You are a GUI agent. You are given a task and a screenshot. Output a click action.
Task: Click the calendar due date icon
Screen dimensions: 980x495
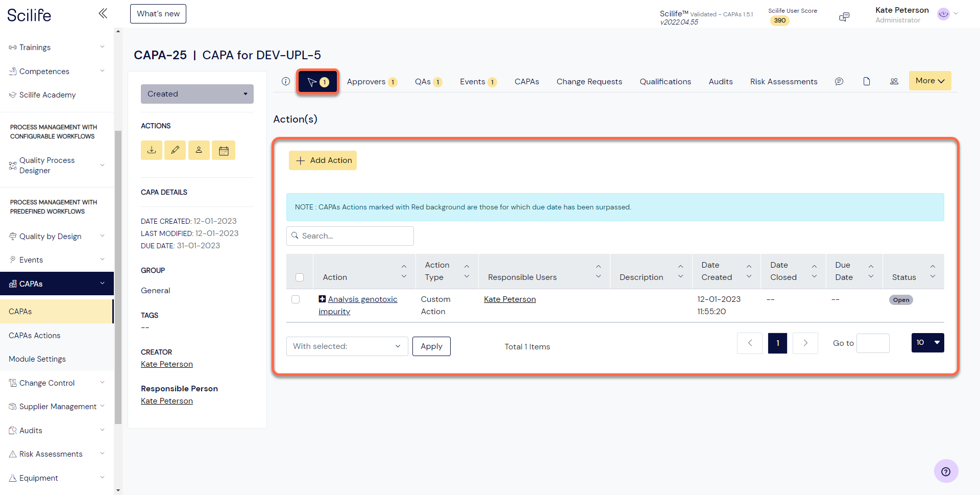coord(224,150)
